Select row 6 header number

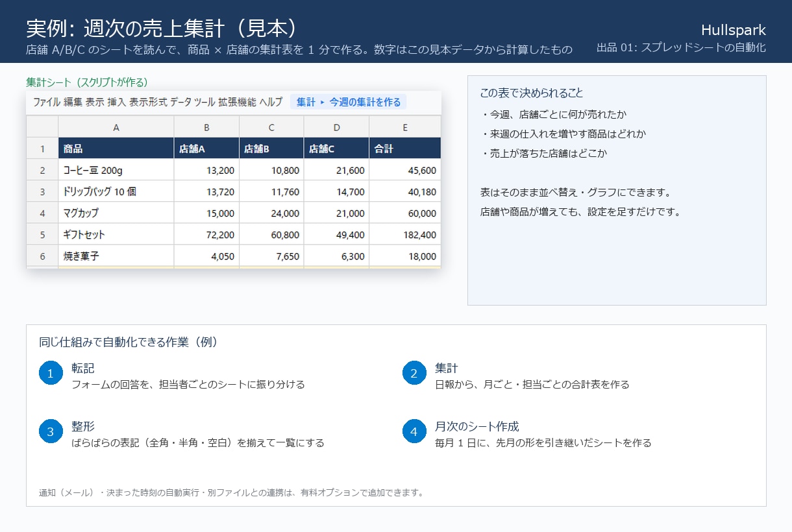tap(42, 256)
